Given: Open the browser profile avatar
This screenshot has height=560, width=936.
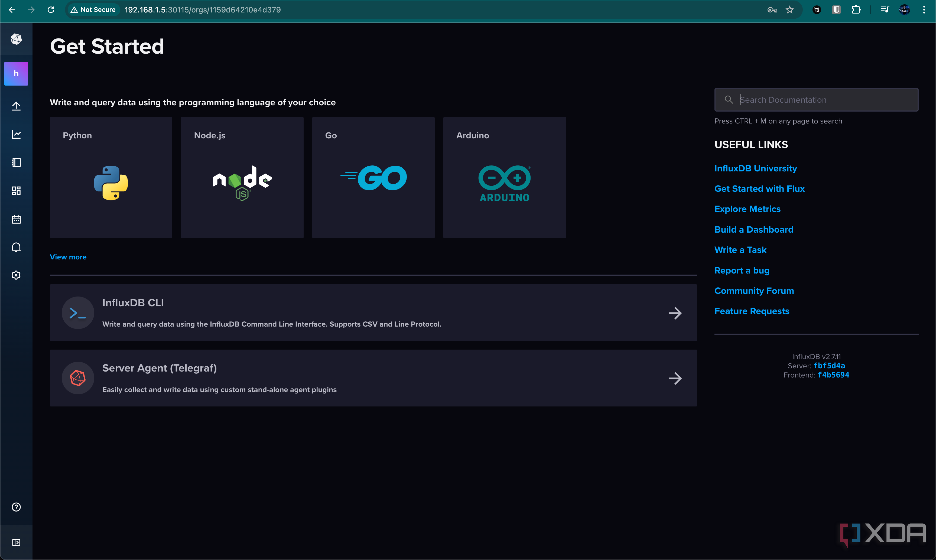Looking at the screenshot, I should pos(904,10).
